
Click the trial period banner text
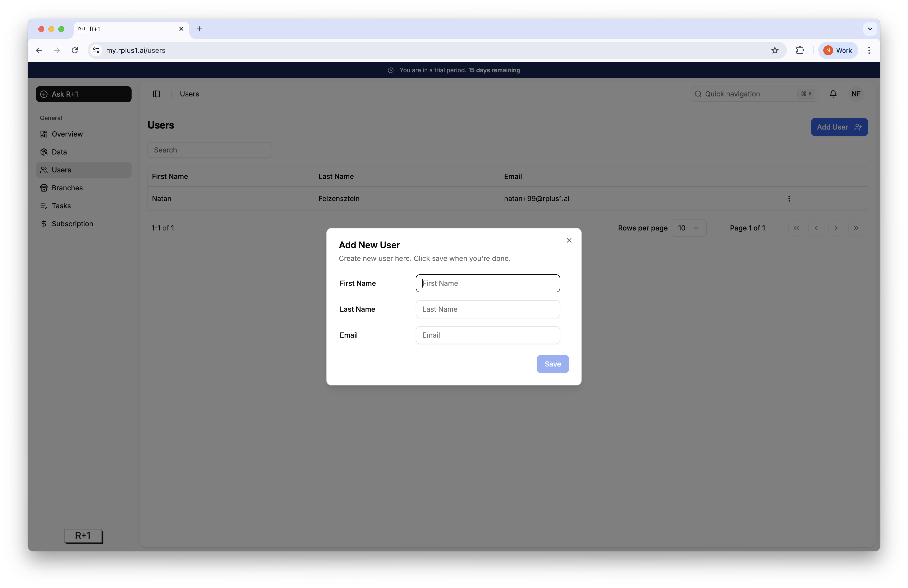[x=459, y=70]
